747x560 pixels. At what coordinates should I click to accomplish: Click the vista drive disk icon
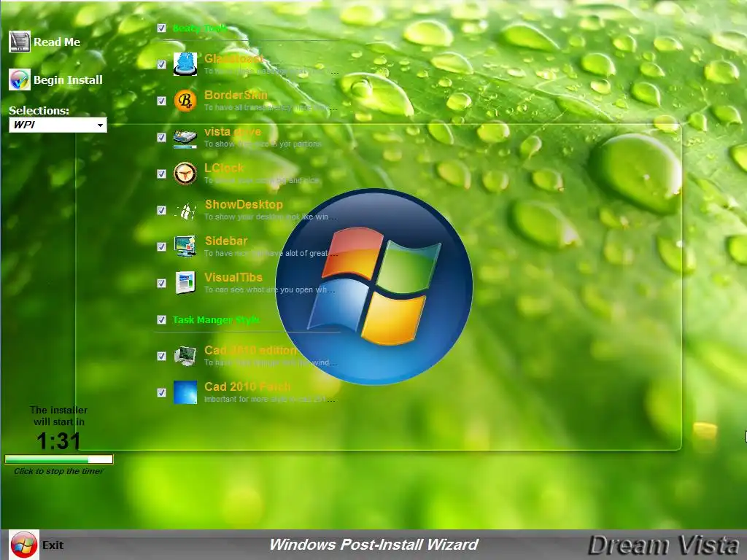click(x=185, y=138)
